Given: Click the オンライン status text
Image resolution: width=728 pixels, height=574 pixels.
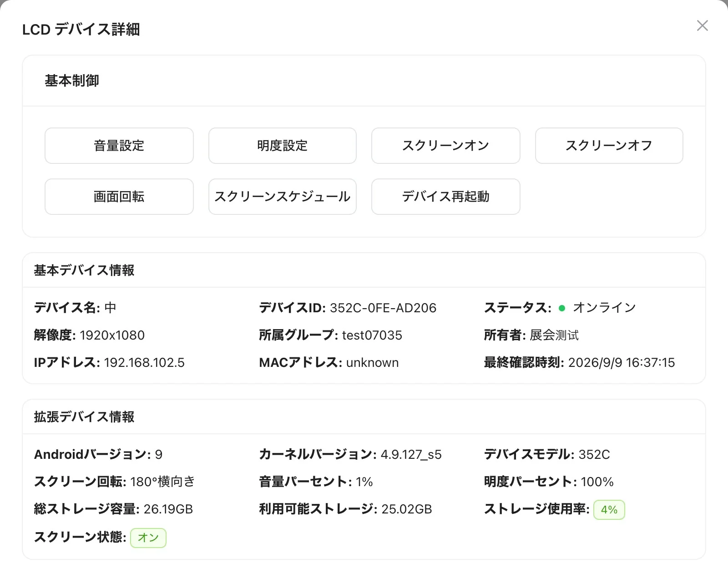Looking at the screenshot, I should (604, 308).
